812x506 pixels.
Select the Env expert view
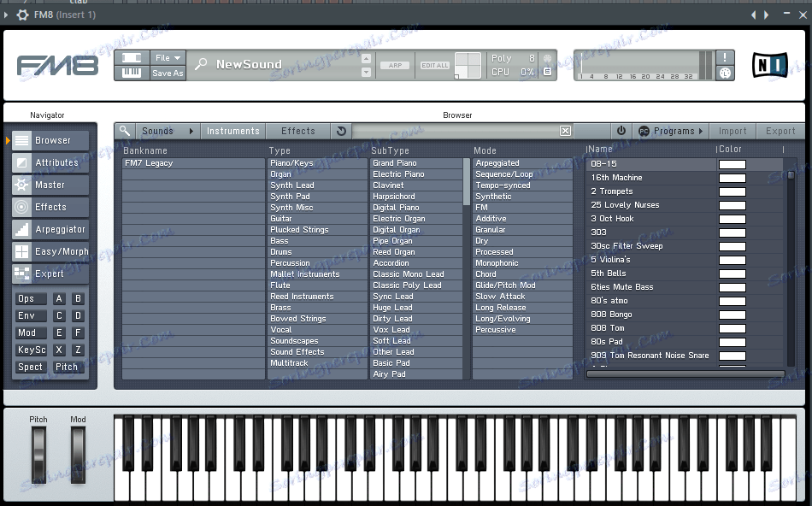tap(31, 316)
